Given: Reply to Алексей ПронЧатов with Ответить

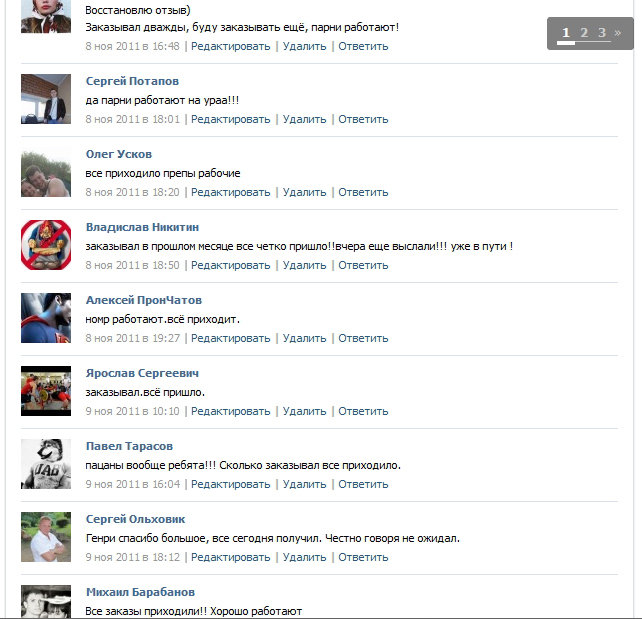Looking at the screenshot, I should tap(363, 338).
